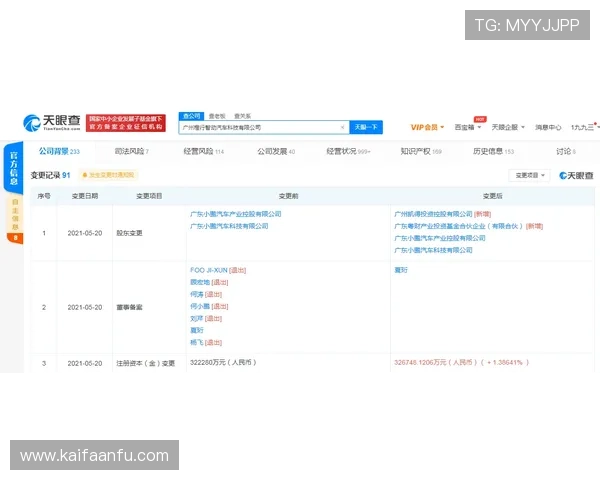Image resolution: width=600 pixels, height=480 pixels.
Task: Open the 变更项目 filter dropdown
Action: click(x=529, y=175)
